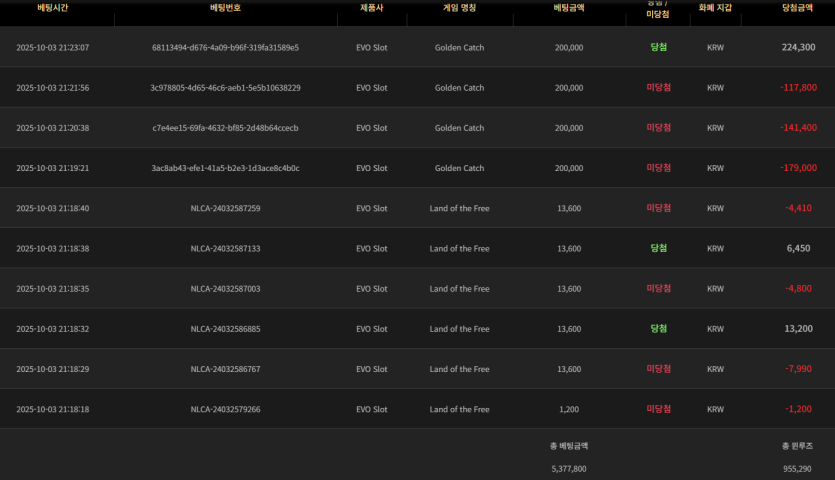Click 미당첨 status in 21:18:18 row
Screen dimensions: 835x480
[659, 409]
